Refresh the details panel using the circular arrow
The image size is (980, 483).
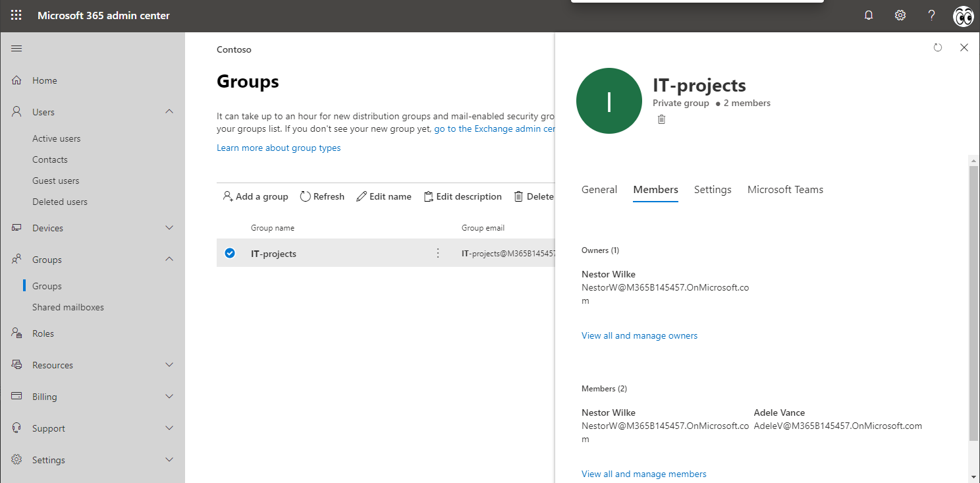(938, 47)
